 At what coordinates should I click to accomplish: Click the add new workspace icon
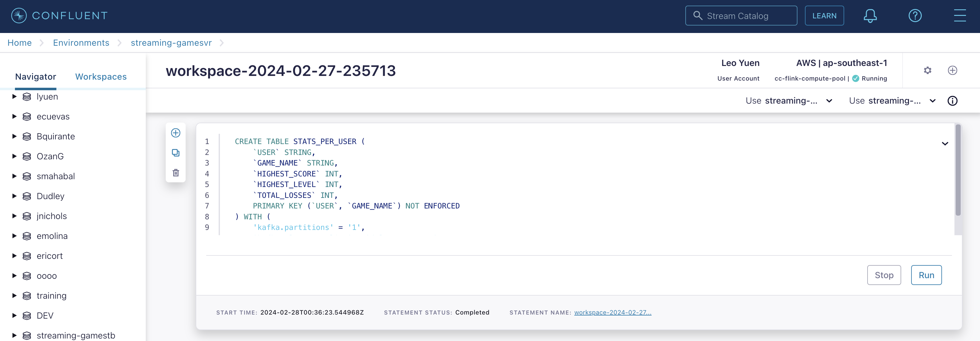click(x=952, y=70)
